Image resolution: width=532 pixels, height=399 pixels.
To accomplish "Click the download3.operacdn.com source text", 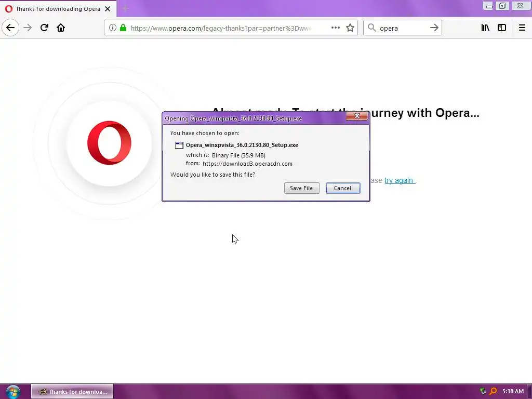I will pyautogui.click(x=247, y=164).
